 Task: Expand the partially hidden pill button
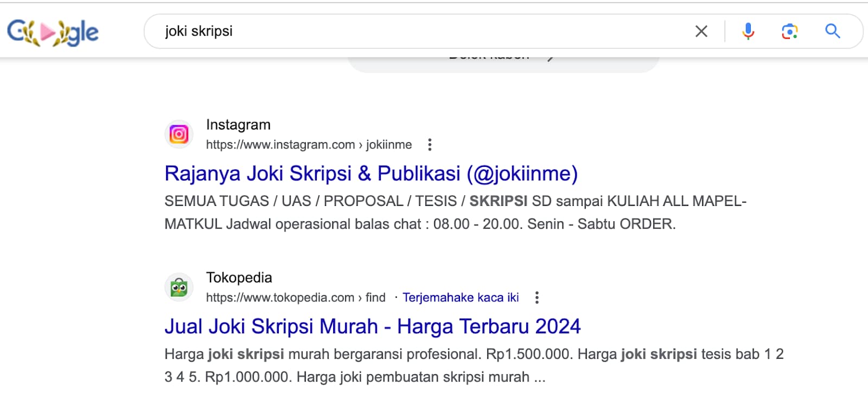click(x=503, y=61)
